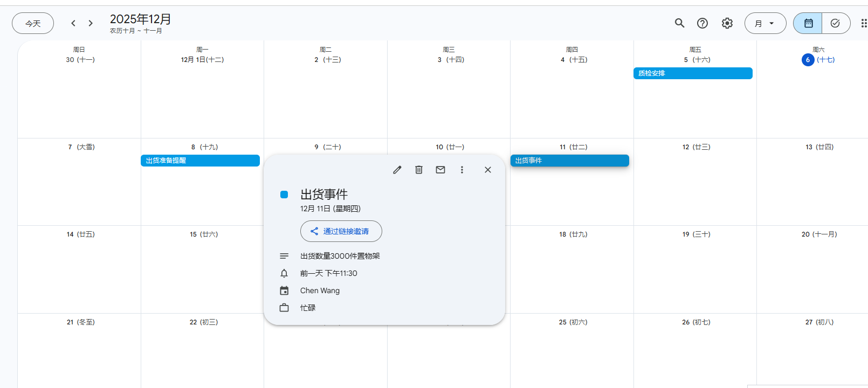Expand the 月 view dropdown
Image resolution: width=868 pixels, height=388 pixels.
coord(765,23)
